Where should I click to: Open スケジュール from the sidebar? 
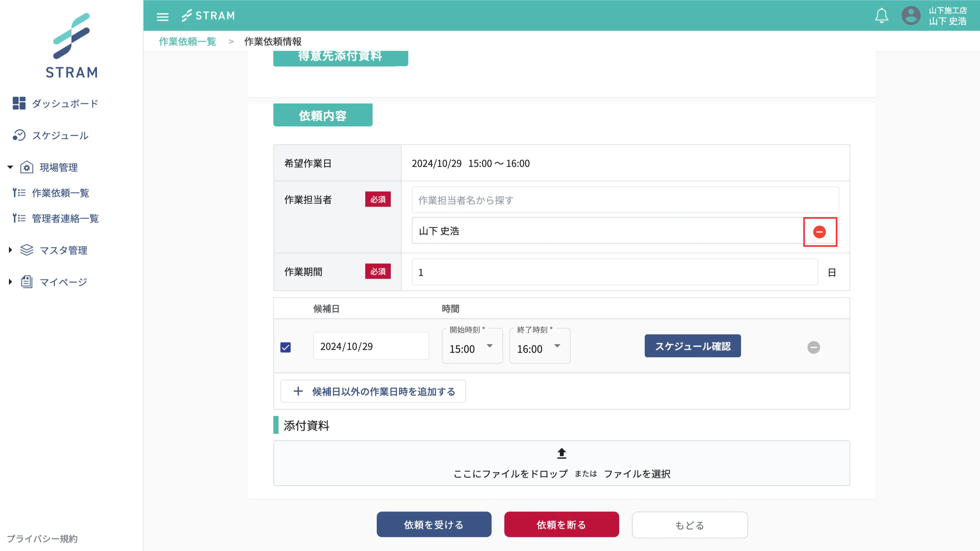(60, 136)
